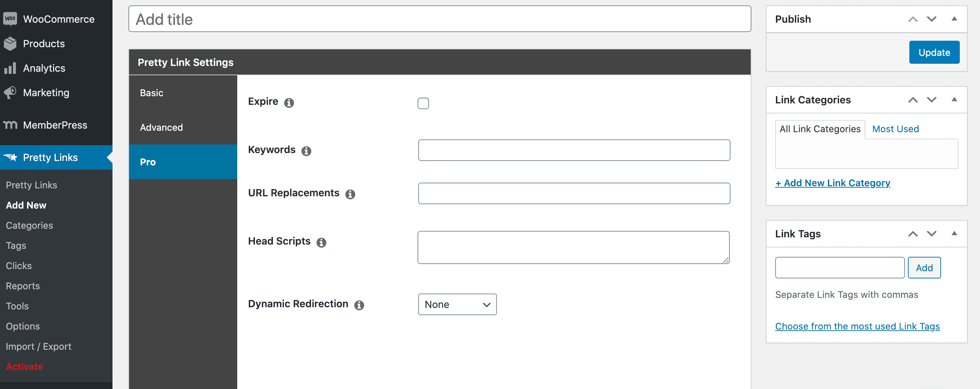
Task: Focus the URL Replacements input field
Action: point(574,194)
